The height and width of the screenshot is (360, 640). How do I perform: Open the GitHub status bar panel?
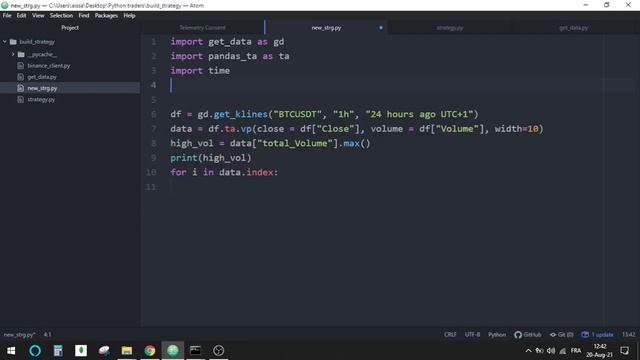coord(528,335)
